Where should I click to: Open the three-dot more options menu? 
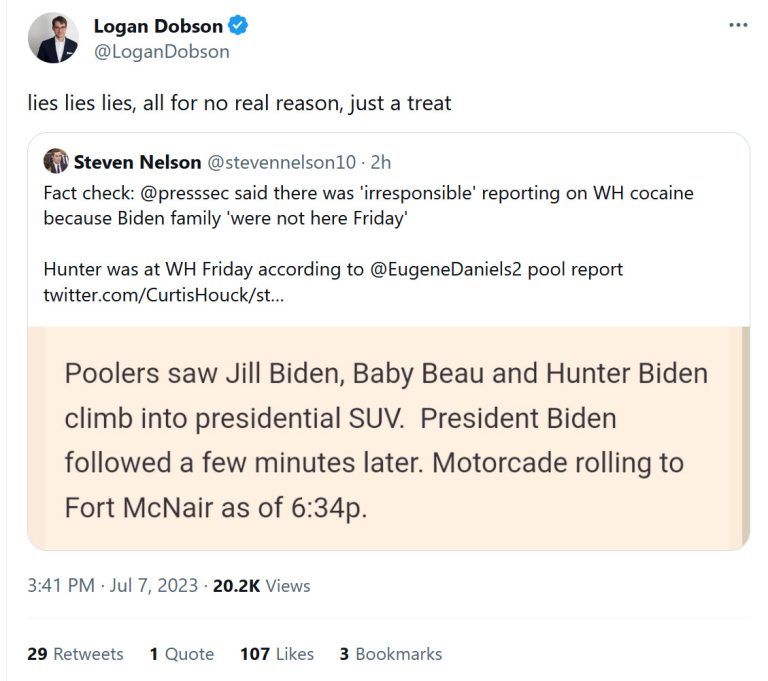(738, 24)
